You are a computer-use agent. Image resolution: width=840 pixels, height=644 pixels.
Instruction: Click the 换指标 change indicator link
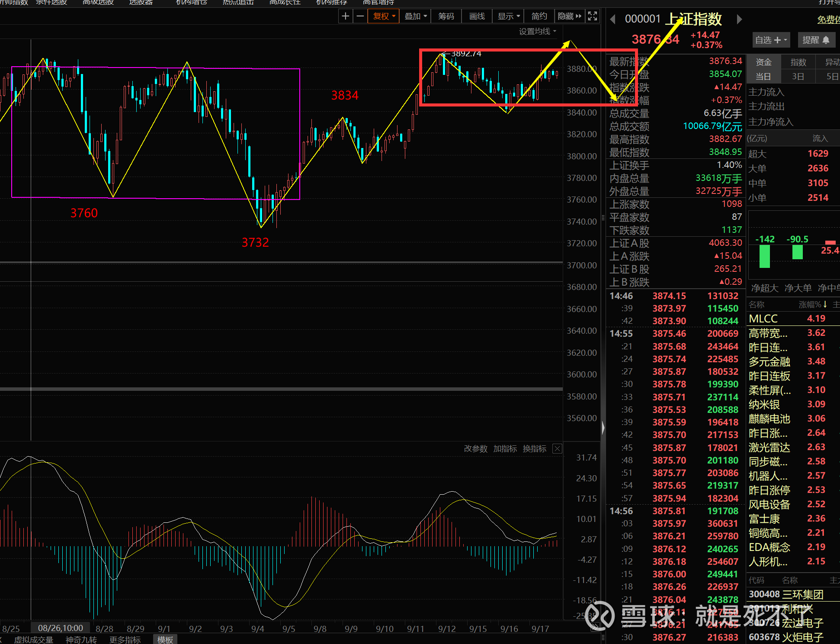[x=534, y=449]
